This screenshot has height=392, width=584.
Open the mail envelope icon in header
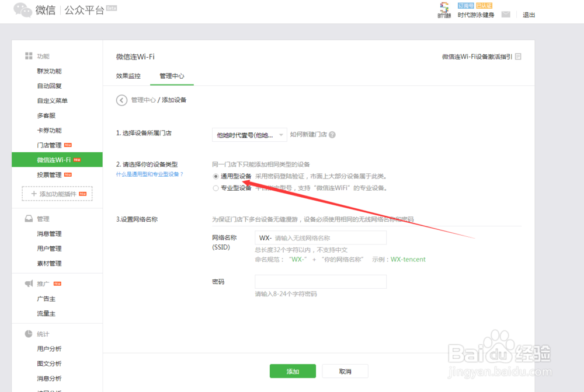tap(506, 15)
